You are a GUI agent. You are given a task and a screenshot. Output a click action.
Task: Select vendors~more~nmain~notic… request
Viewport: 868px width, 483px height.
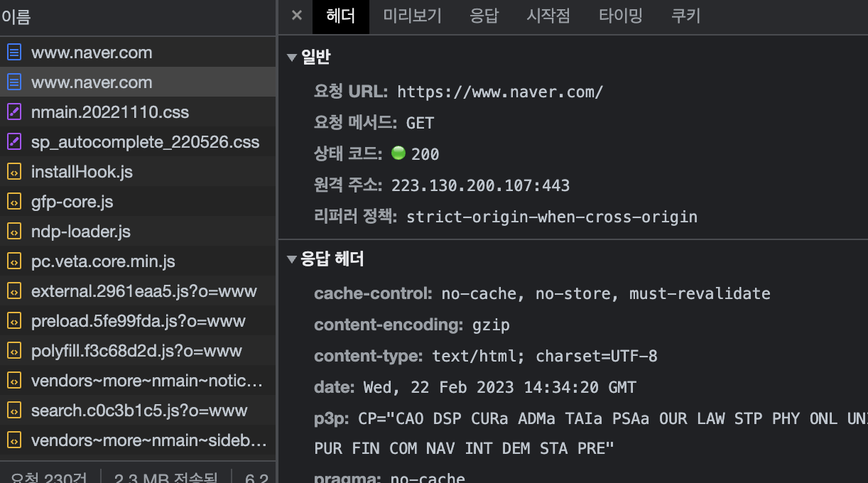(138, 381)
